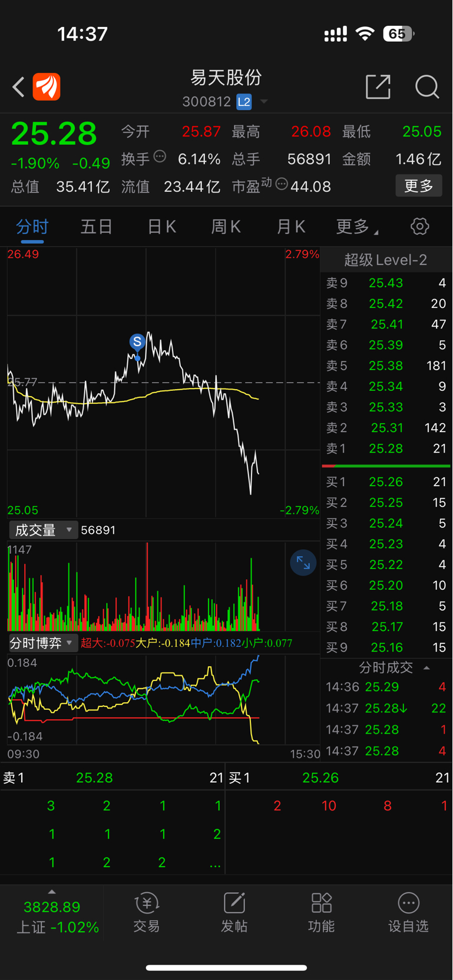Open the orange Eastmoney app logo

[x=47, y=87]
